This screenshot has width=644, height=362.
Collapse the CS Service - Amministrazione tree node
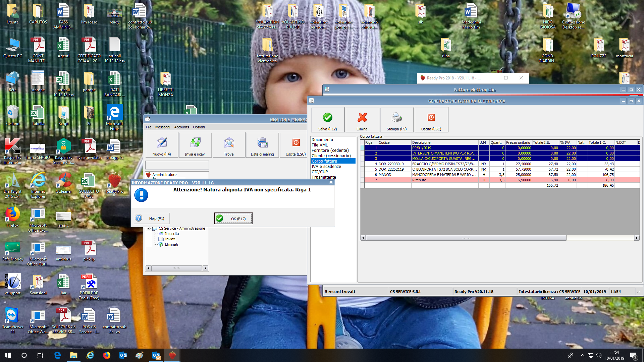(149, 229)
